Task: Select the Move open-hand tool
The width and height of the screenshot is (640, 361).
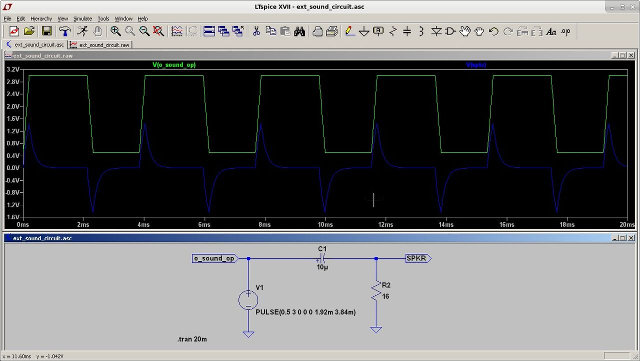Action: pos(465,31)
